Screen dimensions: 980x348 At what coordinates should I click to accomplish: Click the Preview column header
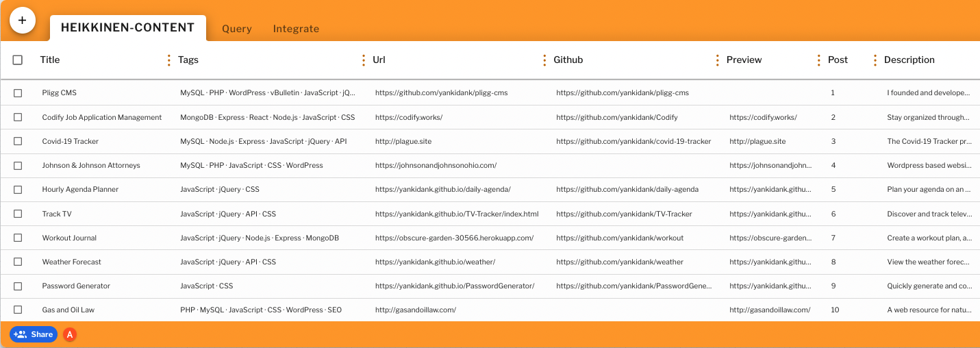[744, 60]
